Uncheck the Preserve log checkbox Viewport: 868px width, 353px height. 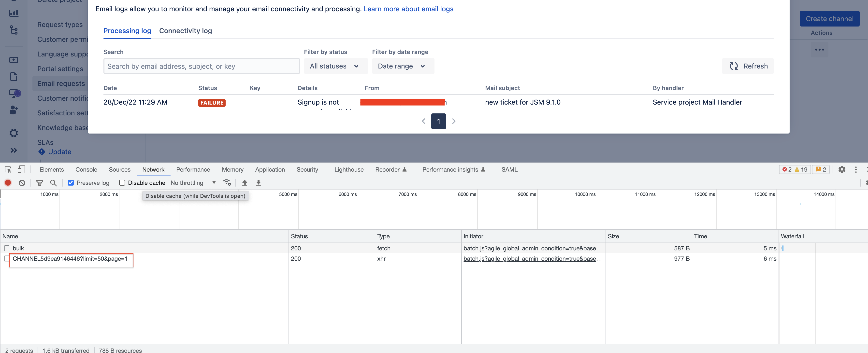tap(71, 183)
